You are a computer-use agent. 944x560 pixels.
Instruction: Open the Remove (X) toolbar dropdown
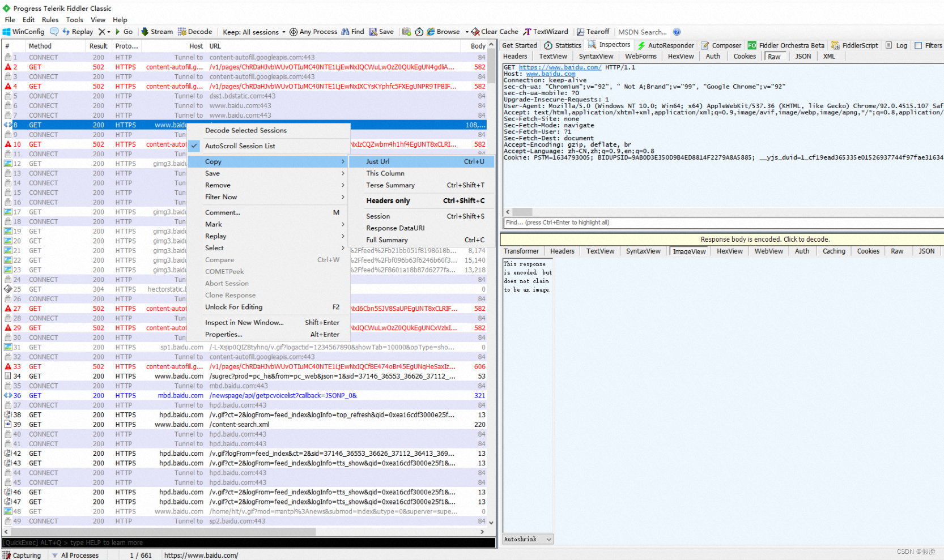click(104, 32)
